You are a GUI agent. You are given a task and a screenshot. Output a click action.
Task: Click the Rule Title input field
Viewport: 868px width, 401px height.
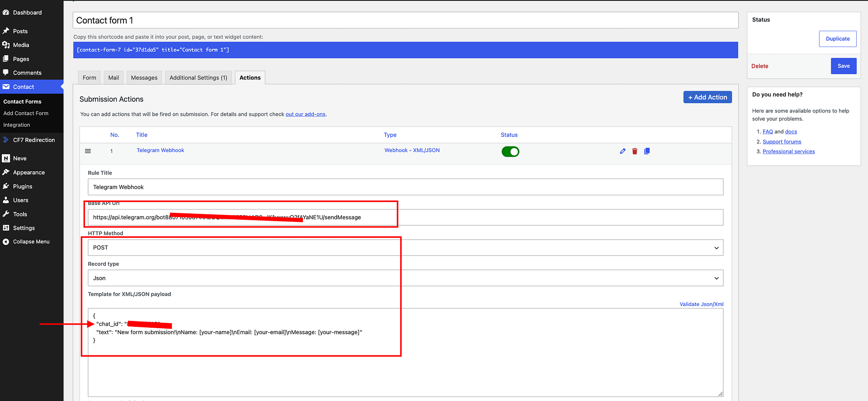tap(406, 187)
